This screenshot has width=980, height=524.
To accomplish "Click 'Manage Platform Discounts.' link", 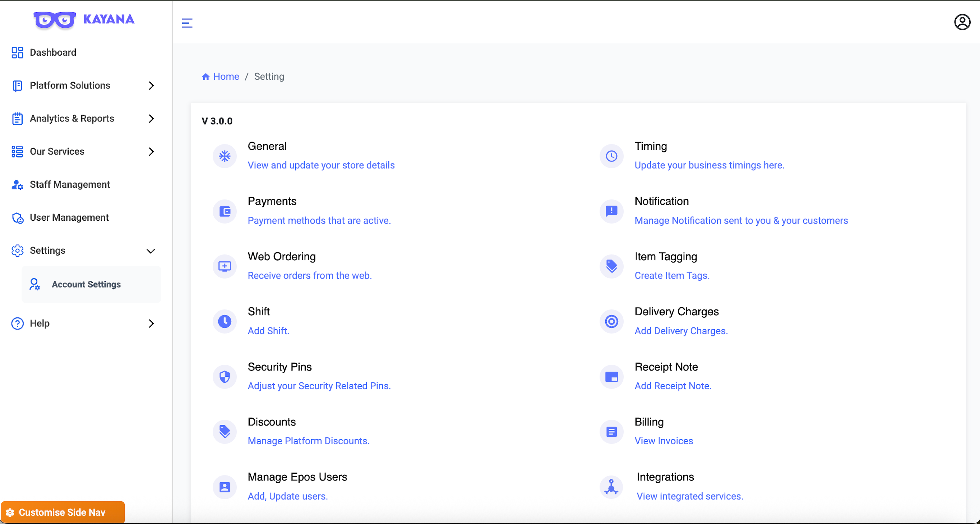I will 309,441.
